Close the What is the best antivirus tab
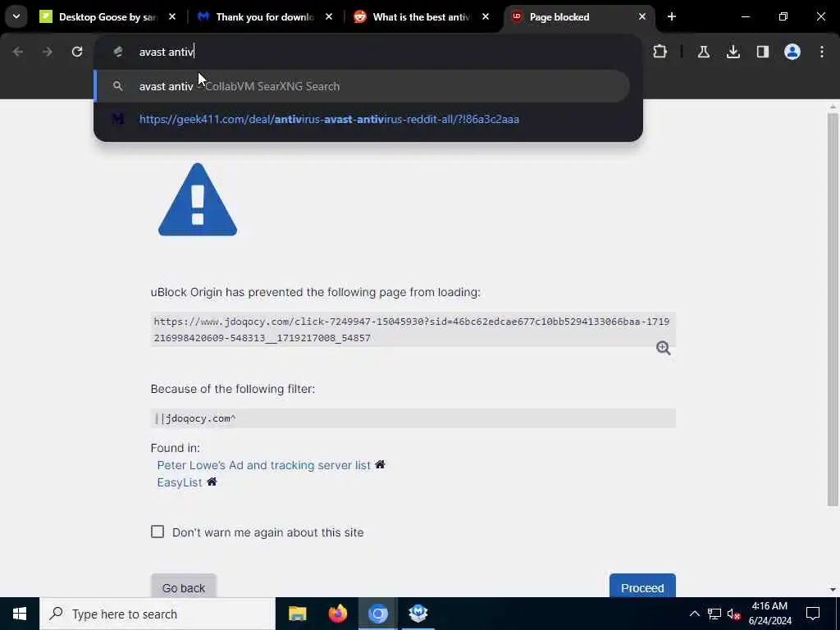840x630 pixels. [x=486, y=17]
